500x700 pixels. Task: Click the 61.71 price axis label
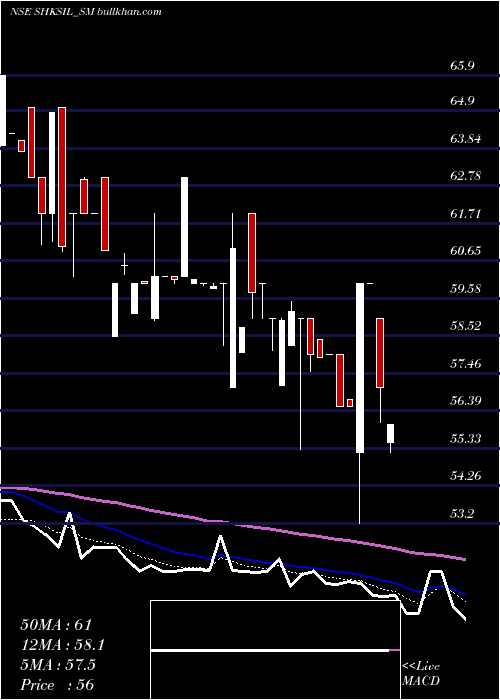[466, 214]
